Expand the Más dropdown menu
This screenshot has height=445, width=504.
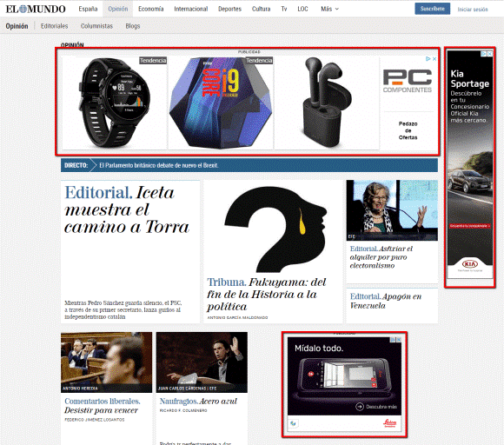coord(330,9)
